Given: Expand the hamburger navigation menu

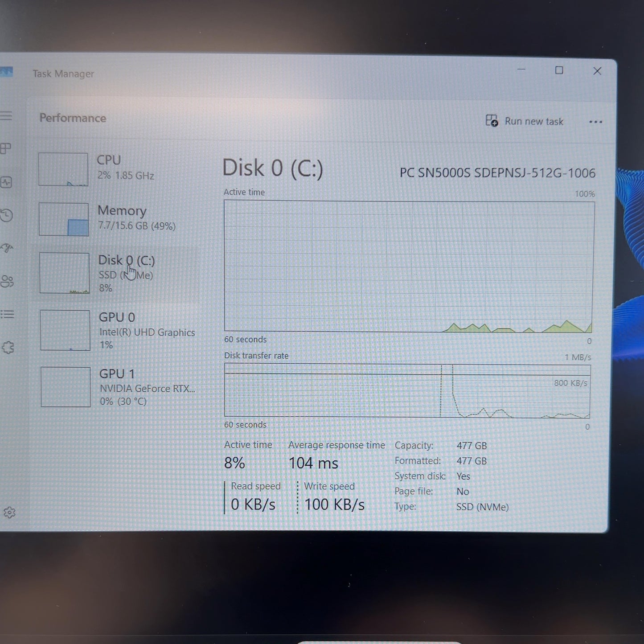Looking at the screenshot, I should [x=6, y=116].
